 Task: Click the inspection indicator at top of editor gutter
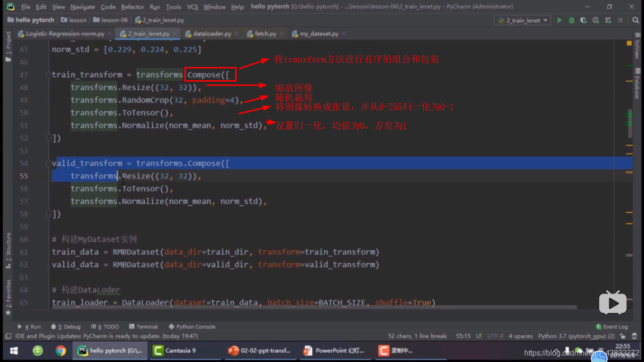(629, 43)
